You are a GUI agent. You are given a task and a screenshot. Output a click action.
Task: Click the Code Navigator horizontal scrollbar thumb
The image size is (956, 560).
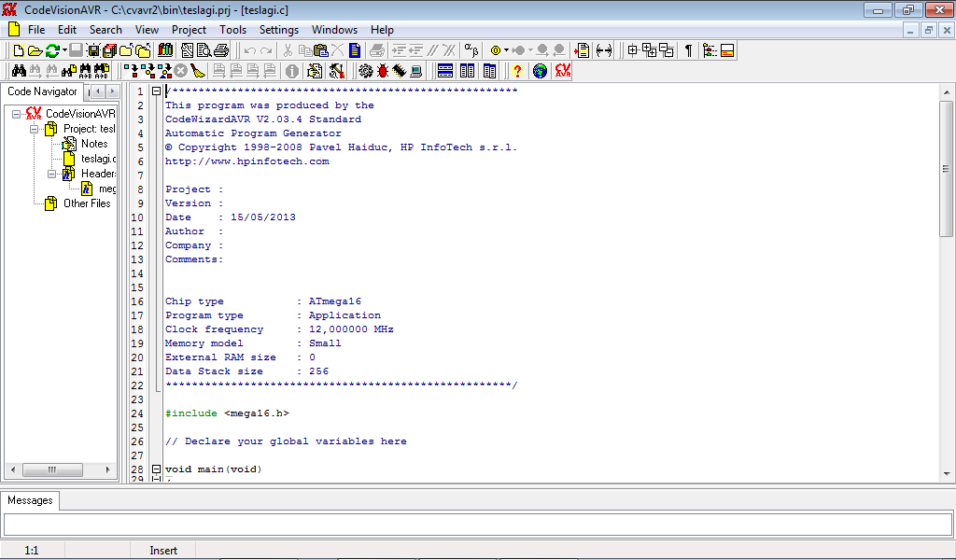52,469
